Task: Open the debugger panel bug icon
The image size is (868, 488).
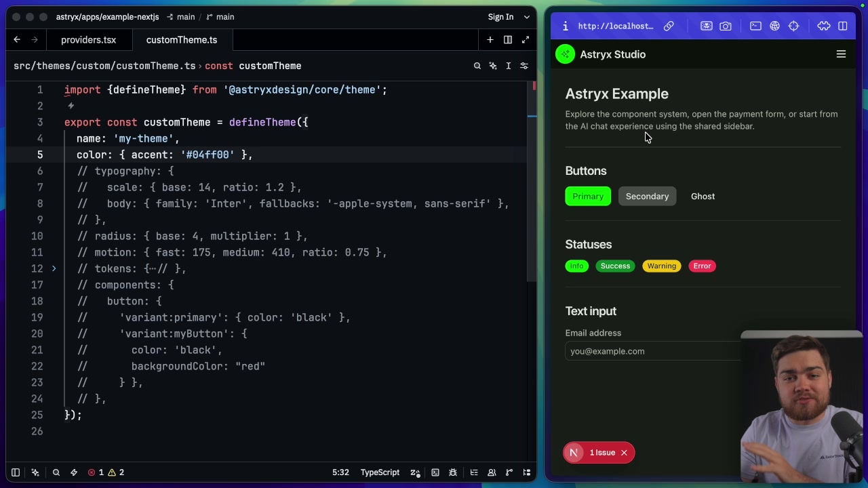Action: 453,472
